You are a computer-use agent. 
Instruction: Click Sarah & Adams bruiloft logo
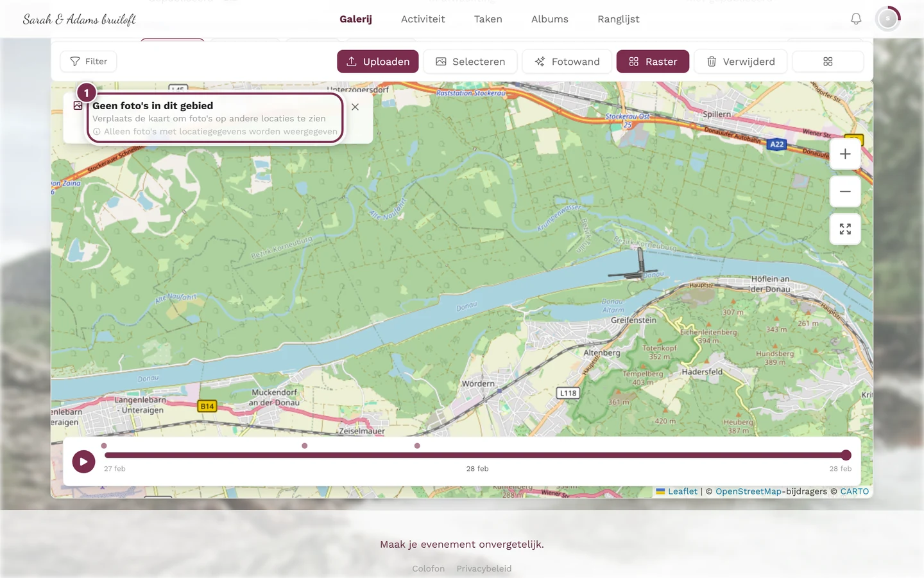click(80, 19)
